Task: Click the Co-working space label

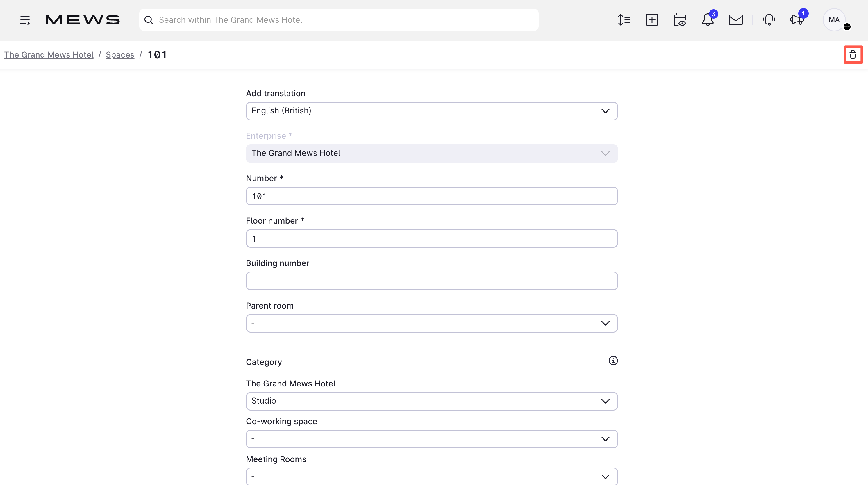Action: click(x=281, y=421)
